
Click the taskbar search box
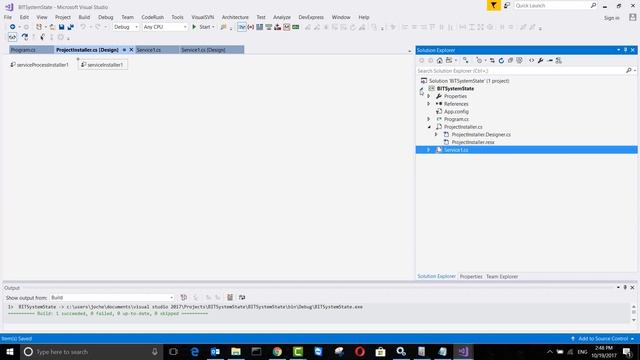[x=91, y=351]
